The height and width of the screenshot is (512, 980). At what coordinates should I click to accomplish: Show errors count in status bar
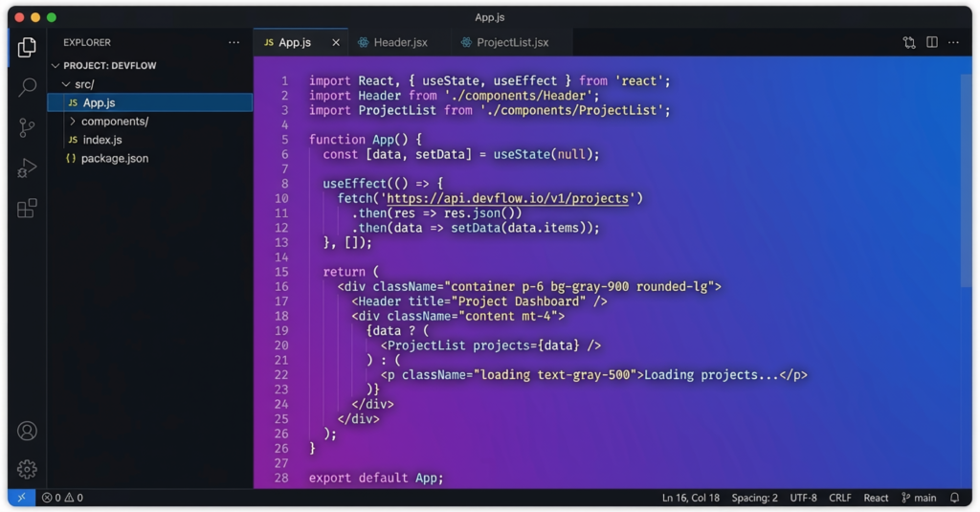pos(52,498)
